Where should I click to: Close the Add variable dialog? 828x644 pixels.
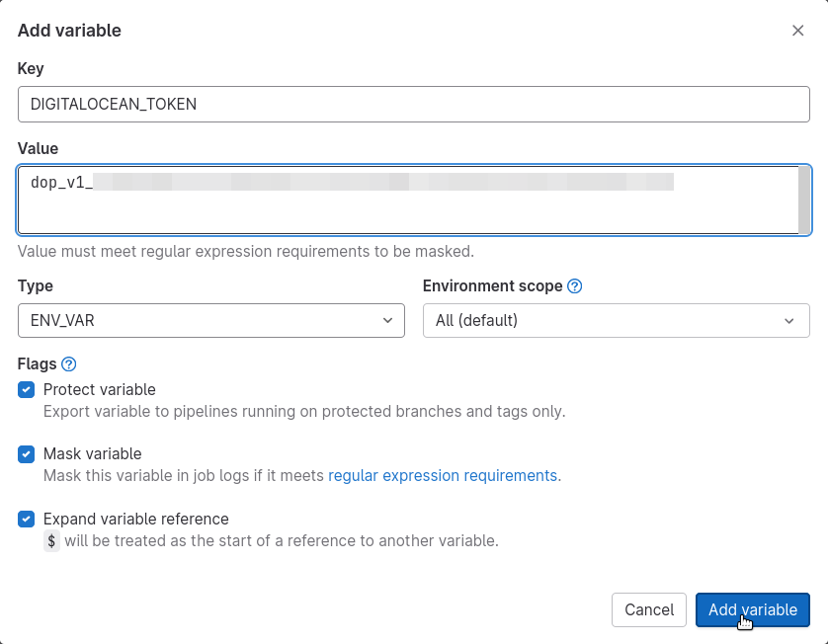tap(797, 31)
